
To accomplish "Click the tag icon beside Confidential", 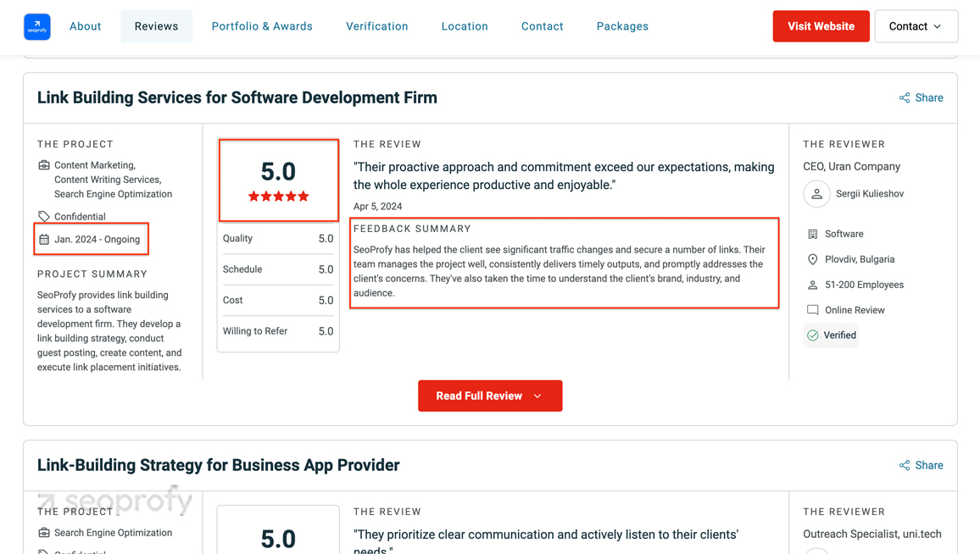I will click(x=44, y=216).
